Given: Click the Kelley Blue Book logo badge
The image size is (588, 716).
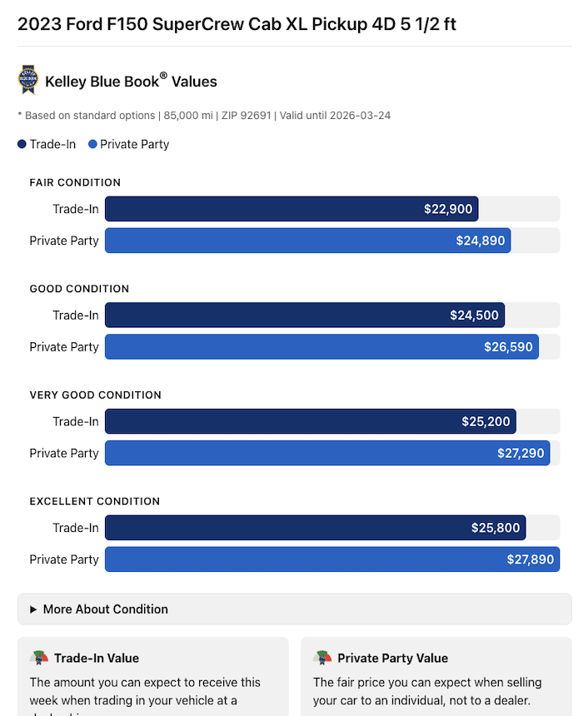Looking at the screenshot, I should [x=28, y=80].
